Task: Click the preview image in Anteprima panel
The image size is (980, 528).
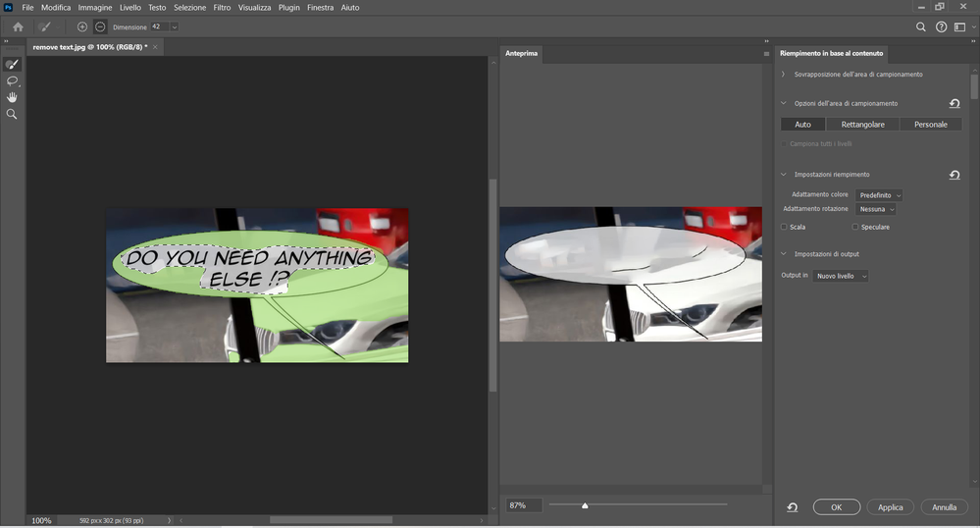Action: click(631, 274)
